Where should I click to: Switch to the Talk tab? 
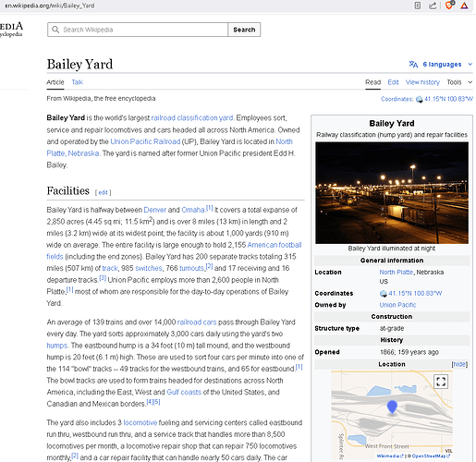click(78, 82)
